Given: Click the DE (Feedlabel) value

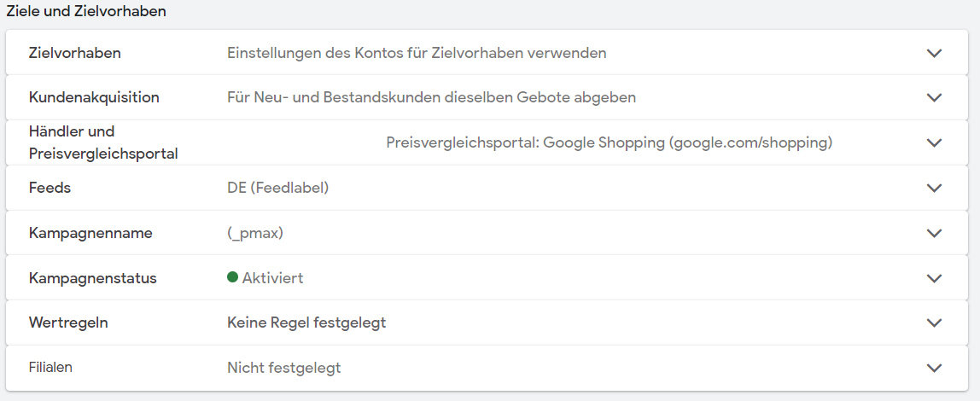Looking at the screenshot, I should [x=277, y=188].
